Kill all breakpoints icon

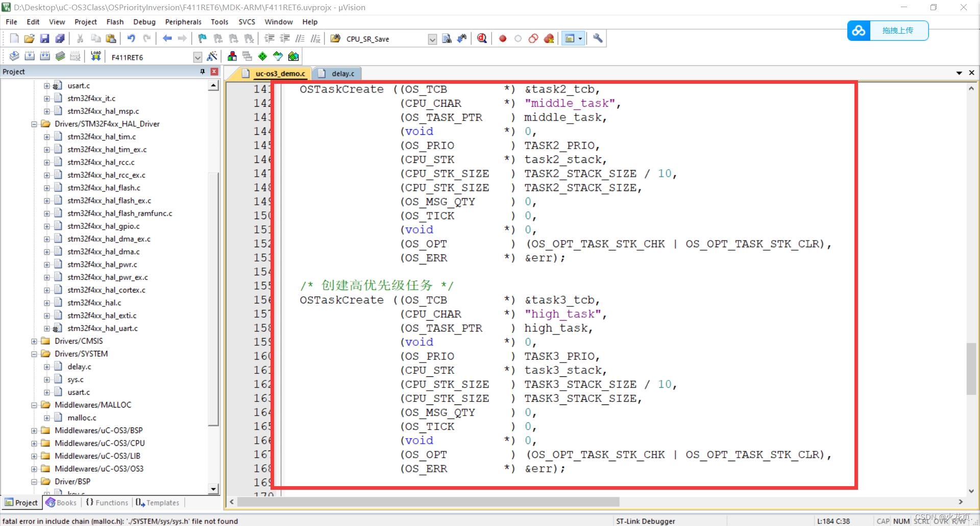pos(549,38)
